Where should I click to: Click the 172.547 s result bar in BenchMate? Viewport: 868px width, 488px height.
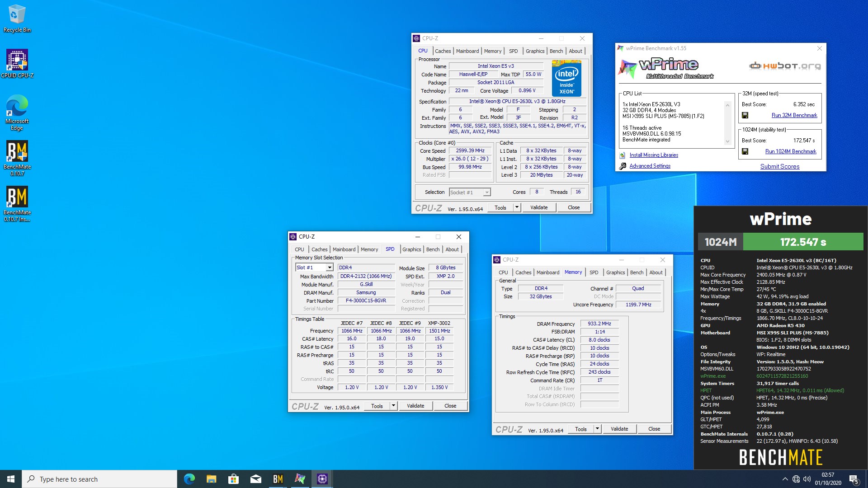pyautogui.click(x=803, y=242)
